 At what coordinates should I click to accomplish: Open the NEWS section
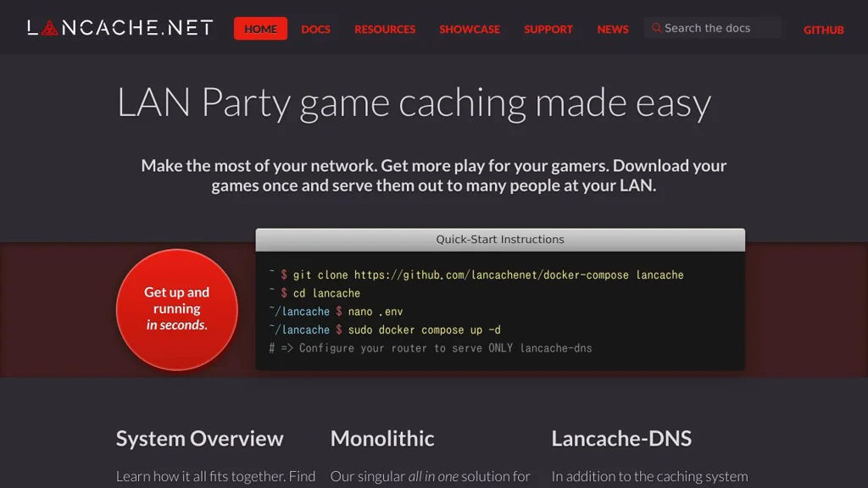pos(613,29)
